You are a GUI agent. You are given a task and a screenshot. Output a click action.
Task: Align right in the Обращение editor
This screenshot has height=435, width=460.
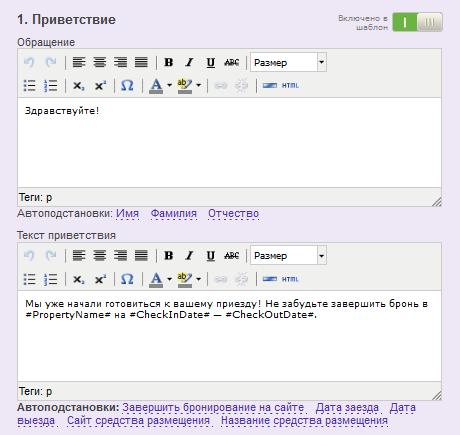coord(120,62)
